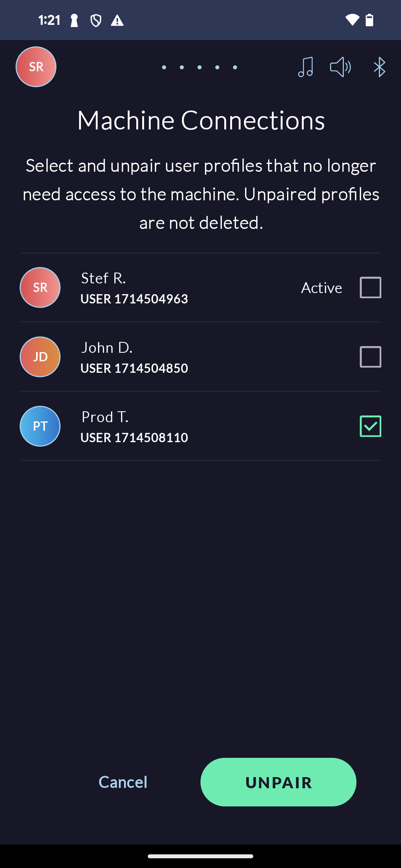Select the John D. checkbox
The height and width of the screenshot is (868, 401).
370,357
